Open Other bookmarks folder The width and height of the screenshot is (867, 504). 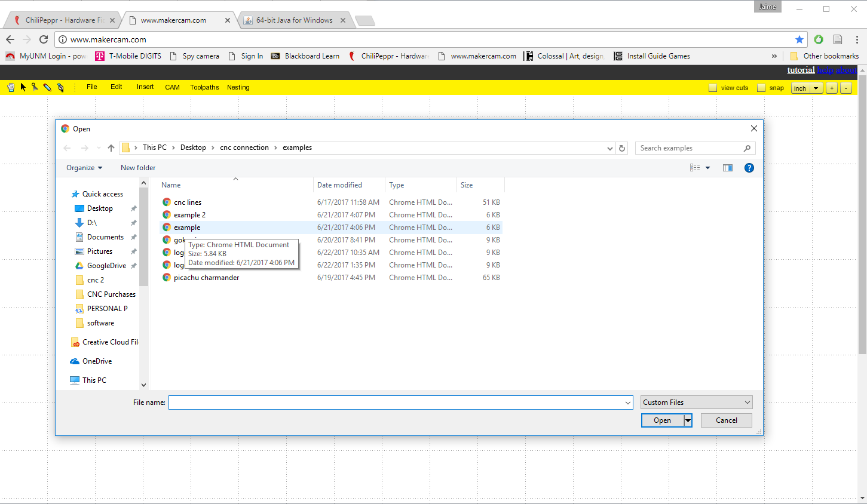(825, 56)
